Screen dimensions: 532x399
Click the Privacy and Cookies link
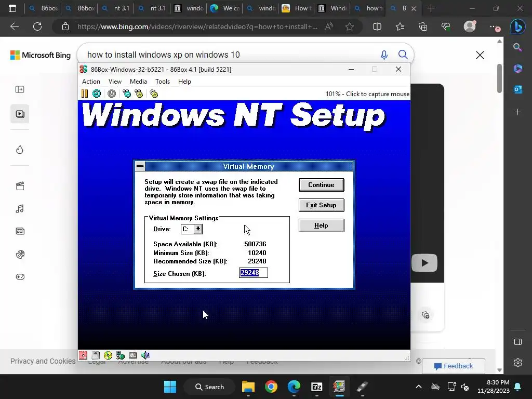tap(43, 361)
